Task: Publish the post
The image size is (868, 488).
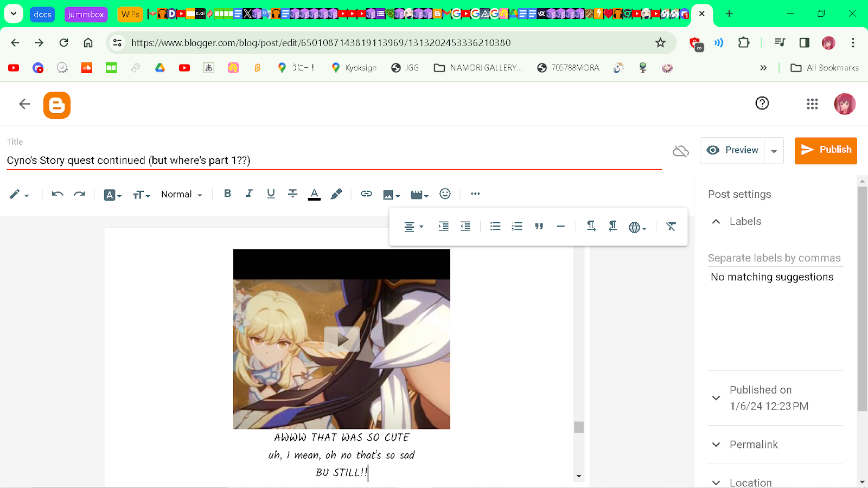Action: coord(826,150)
